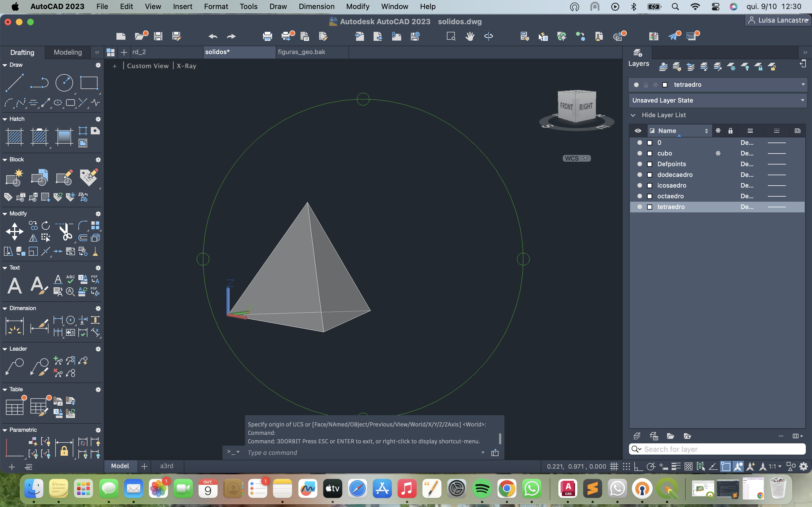Toggle visibility of icosaedro layer

pyautogui.click(x=639, y=185)
